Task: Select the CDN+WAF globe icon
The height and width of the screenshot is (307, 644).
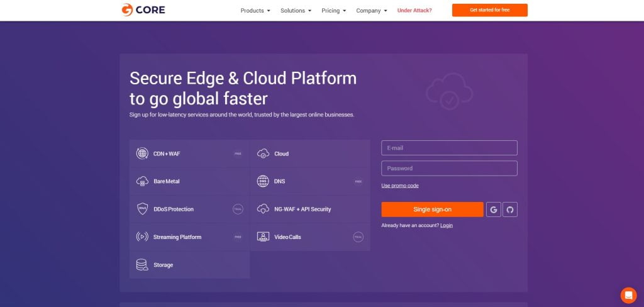Action: (142, 153)
